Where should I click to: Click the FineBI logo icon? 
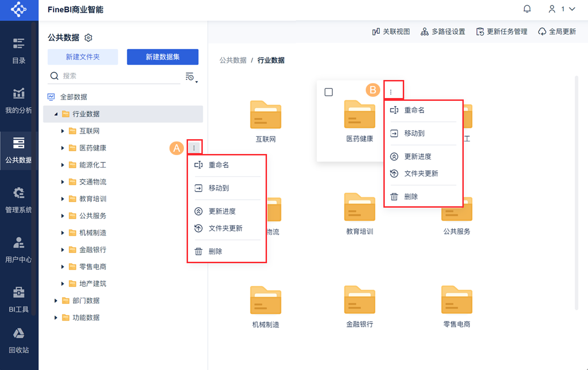click(x=19, y=10)
